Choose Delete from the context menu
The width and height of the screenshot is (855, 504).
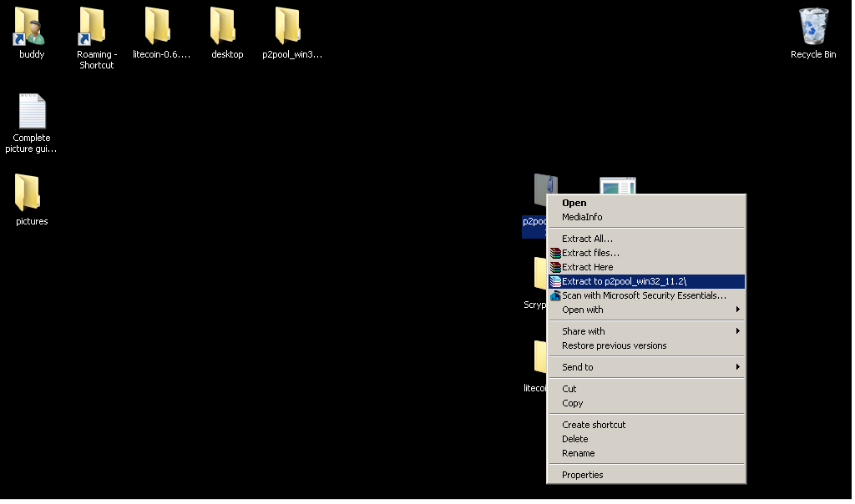[x=574, y=439]
